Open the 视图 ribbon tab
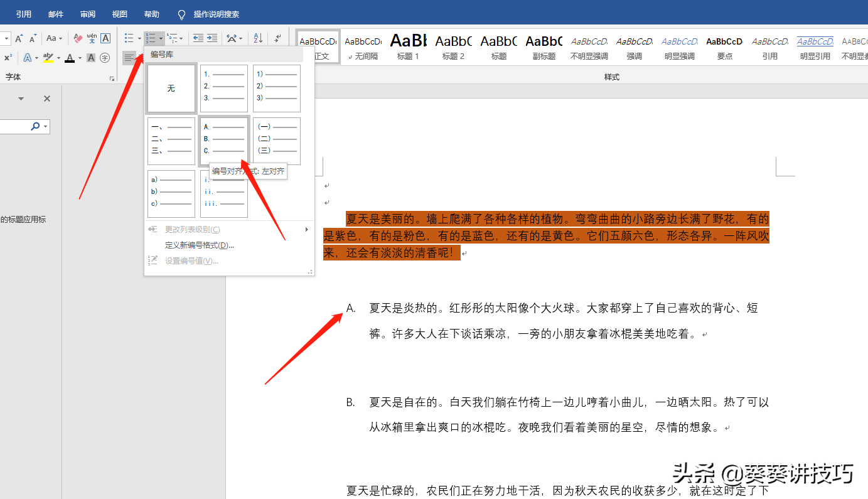 point(119,13)
